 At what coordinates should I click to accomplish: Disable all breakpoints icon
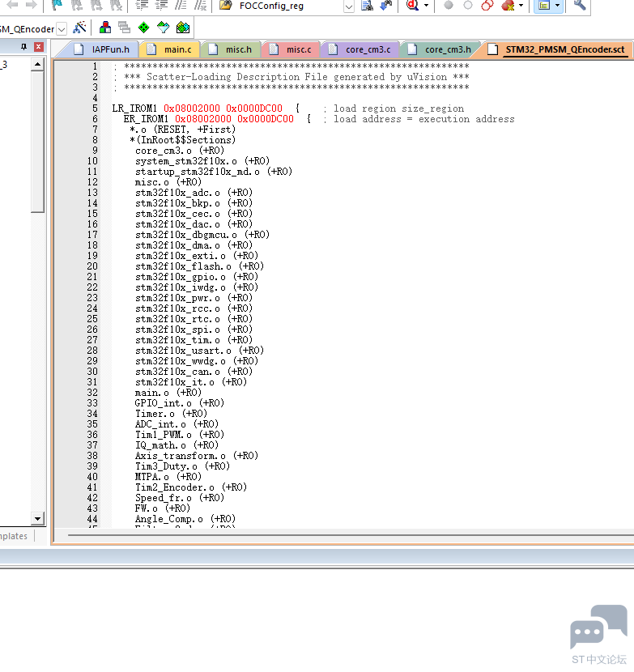[487, 5]
